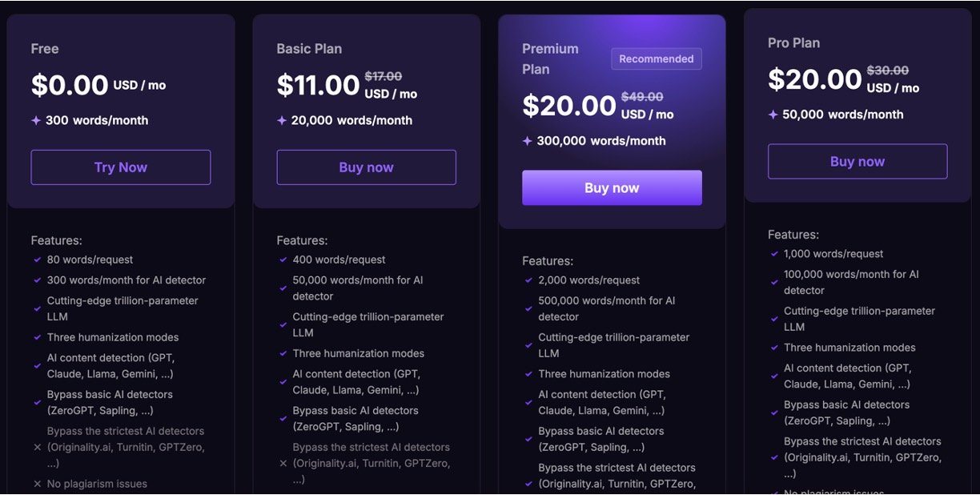Click sparkle icon beside 20,000 words/month
Screen dimensions: 980x495
tap(282, 120)
